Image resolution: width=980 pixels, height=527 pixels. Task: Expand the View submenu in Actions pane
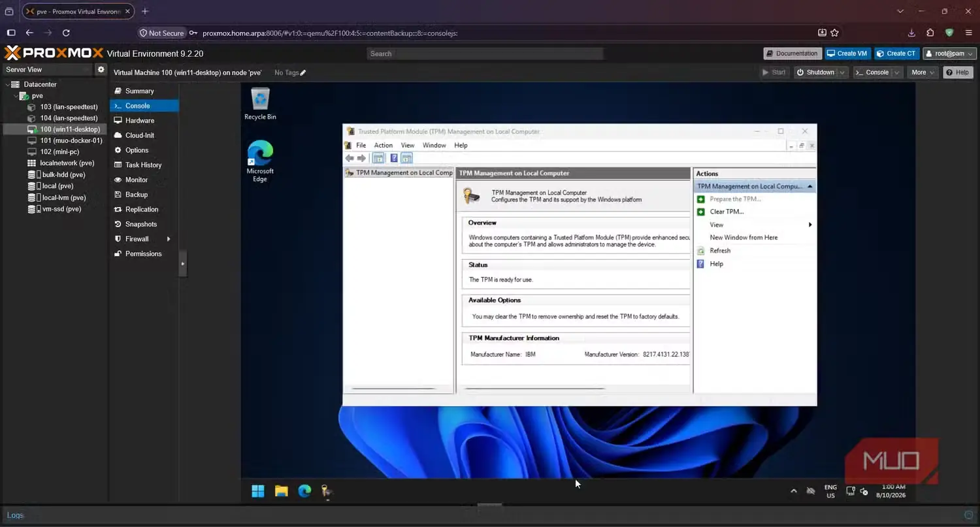[810, 225]
